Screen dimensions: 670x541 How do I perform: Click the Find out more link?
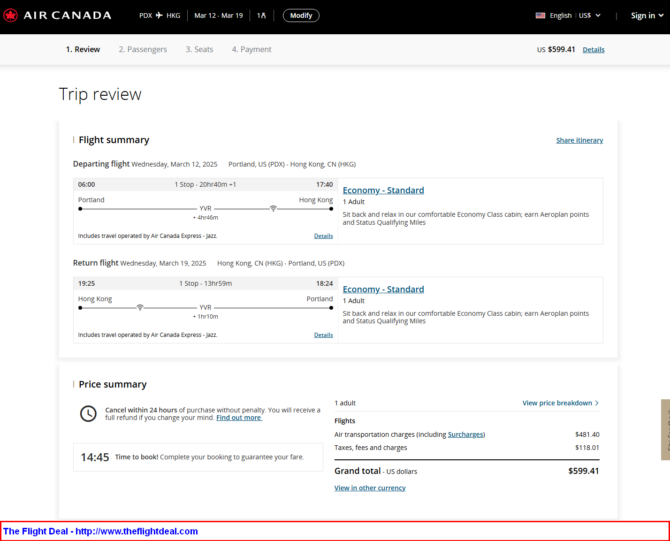[239, 418]
